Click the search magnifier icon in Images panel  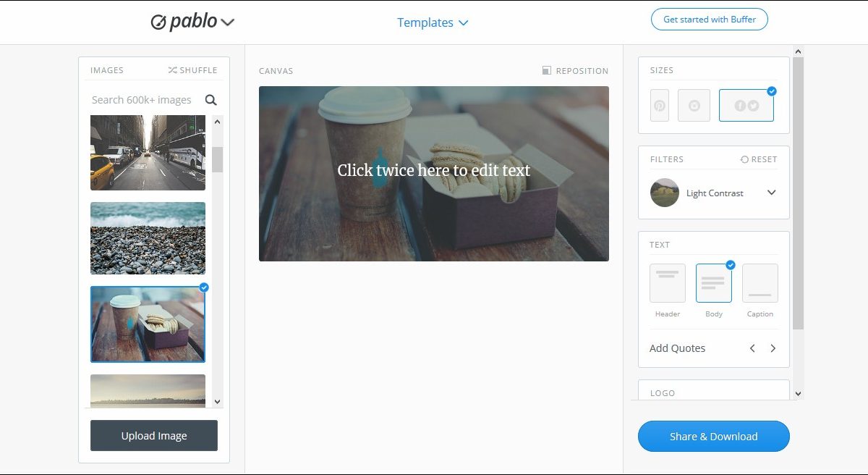point(210,100)
